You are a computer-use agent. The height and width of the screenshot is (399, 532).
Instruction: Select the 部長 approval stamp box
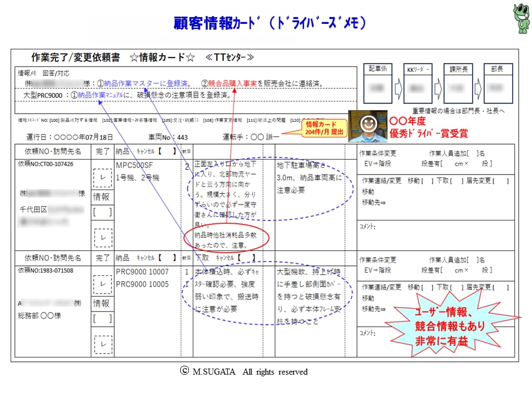pyautogui.click(x=498, y=84)
